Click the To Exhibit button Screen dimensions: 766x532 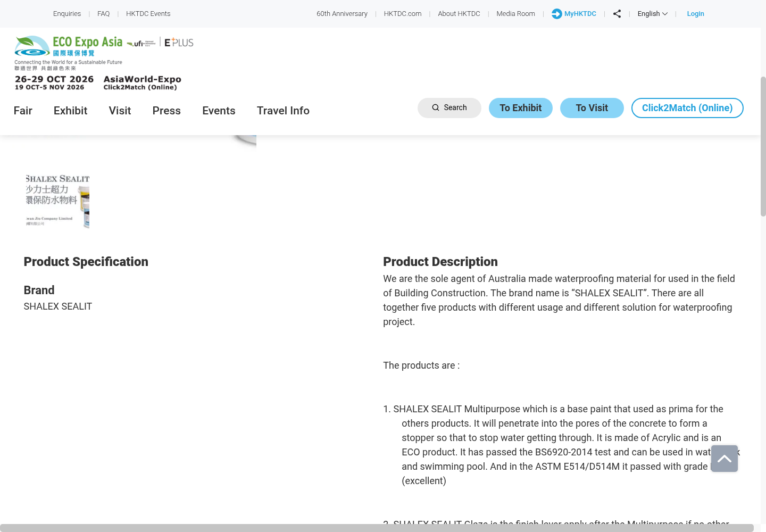point(521,108)
